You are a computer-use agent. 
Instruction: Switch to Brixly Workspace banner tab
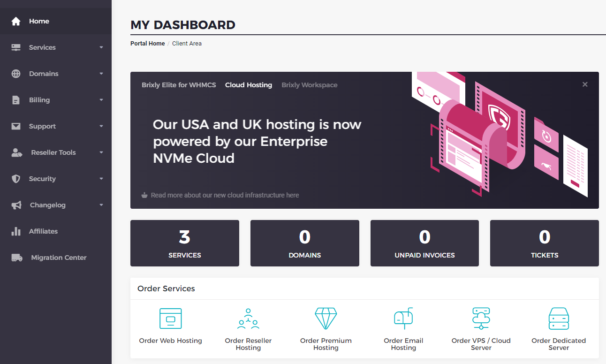[x=310, y=85]
